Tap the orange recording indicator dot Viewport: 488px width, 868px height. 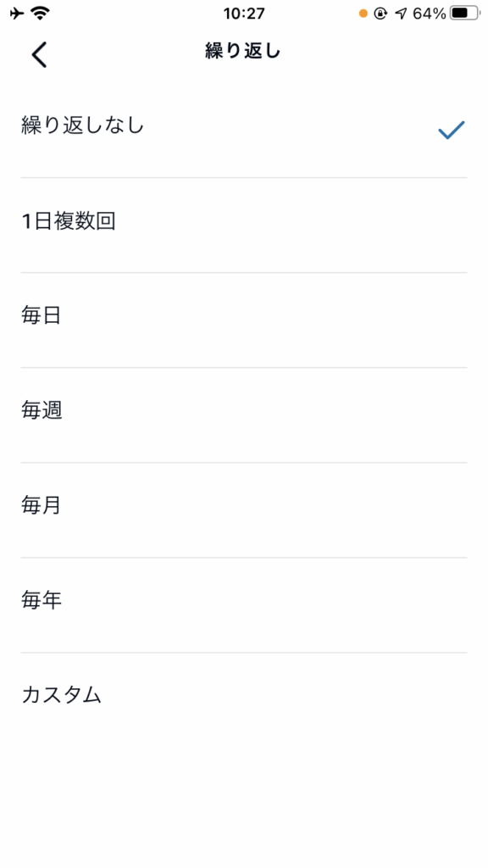click(363, 14)
